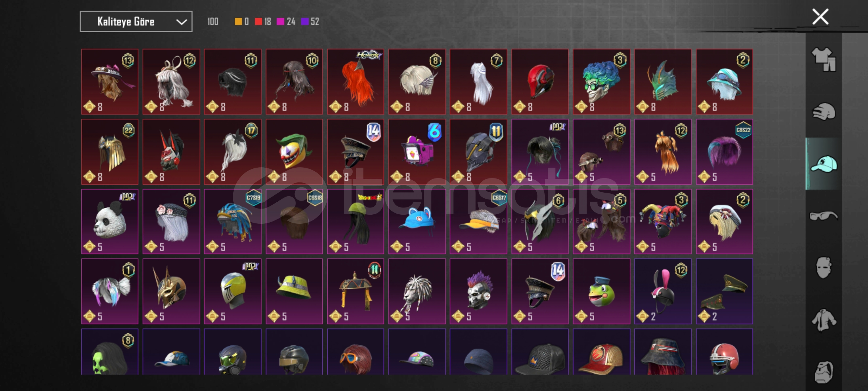Pick the blue cat-ear cap item
The image size is (868, 391).
point(417,222)
